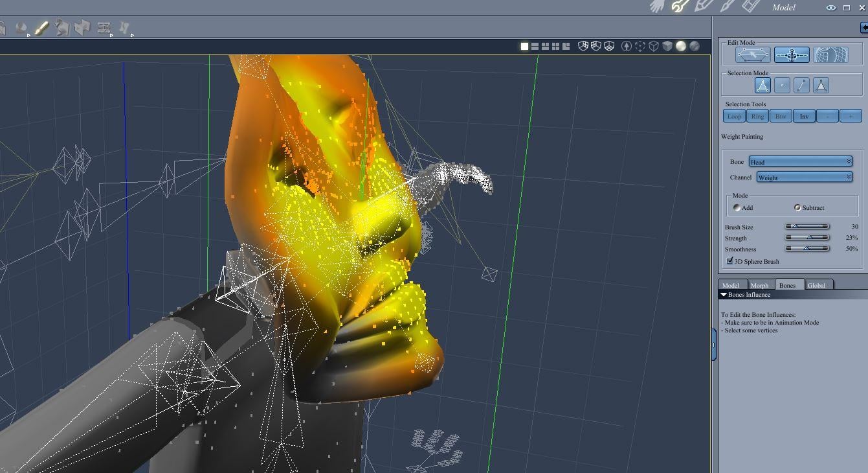Click the Brush Size value 30
The width and height of the screenshot is (868, 473).
click(x=854, y=227)
